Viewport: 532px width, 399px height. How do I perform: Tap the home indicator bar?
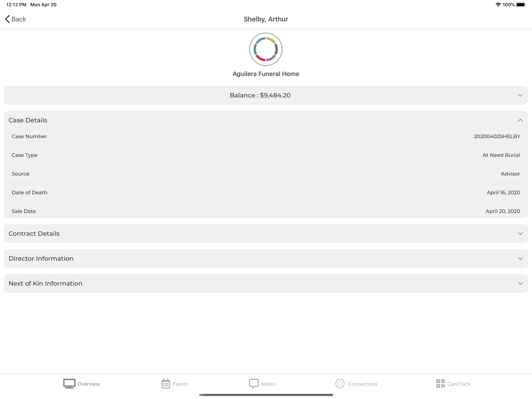tap(266, 395)
